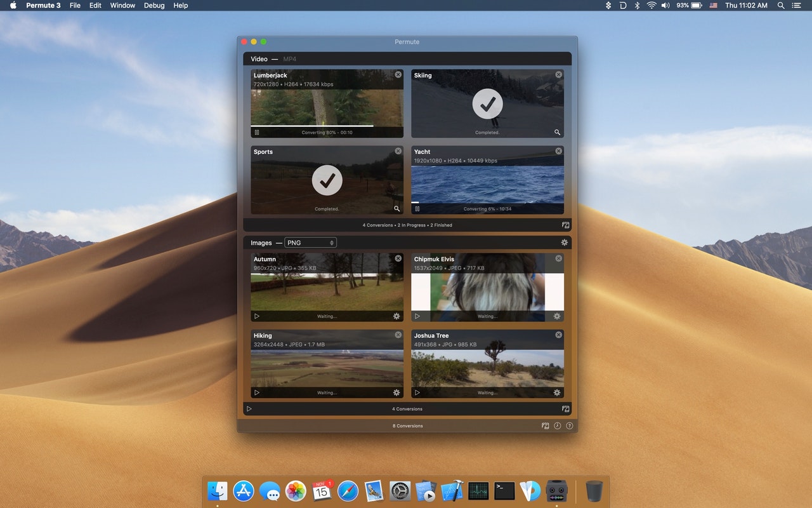The width and height of the screenshot is (812, 508).
Task: Open the PNG format dropdown
Action: pyautogui.click(x=310, y=242)
